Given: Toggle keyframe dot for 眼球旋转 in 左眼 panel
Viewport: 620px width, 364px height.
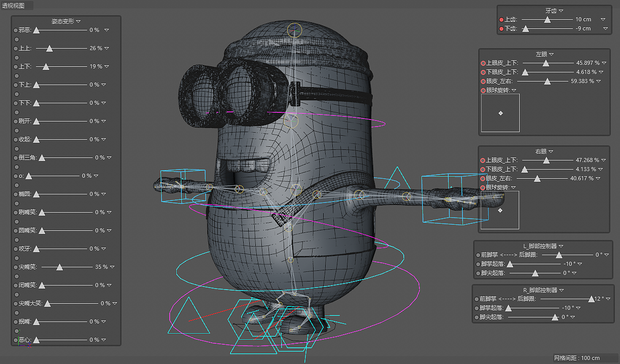Looking at the screenshot, I should 483,91.
